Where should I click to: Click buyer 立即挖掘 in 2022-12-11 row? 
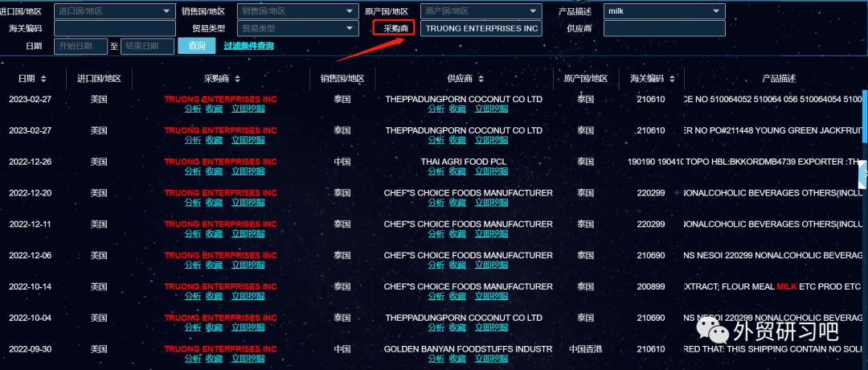248,234
